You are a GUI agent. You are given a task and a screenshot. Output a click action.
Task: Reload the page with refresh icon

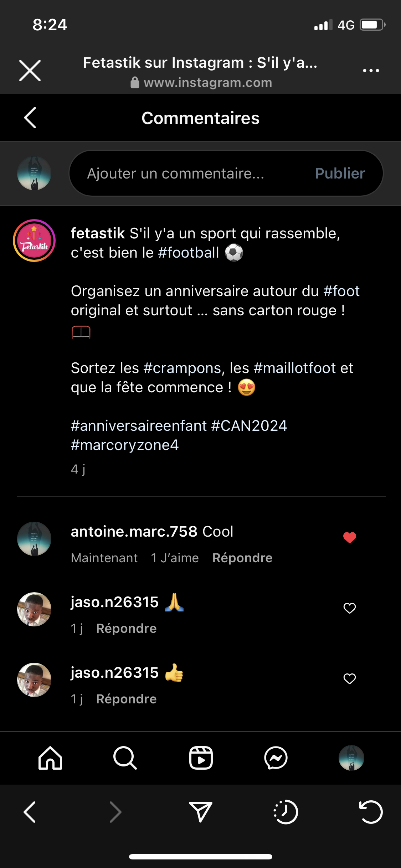pos(371,812)
